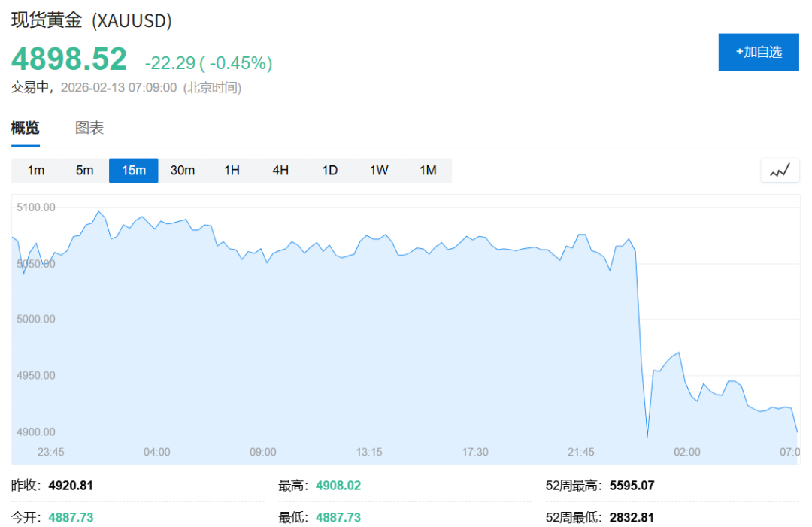This screenshot has height=527, width=812.
Task: Show the 1D daily chart
Action: point(330,171)
